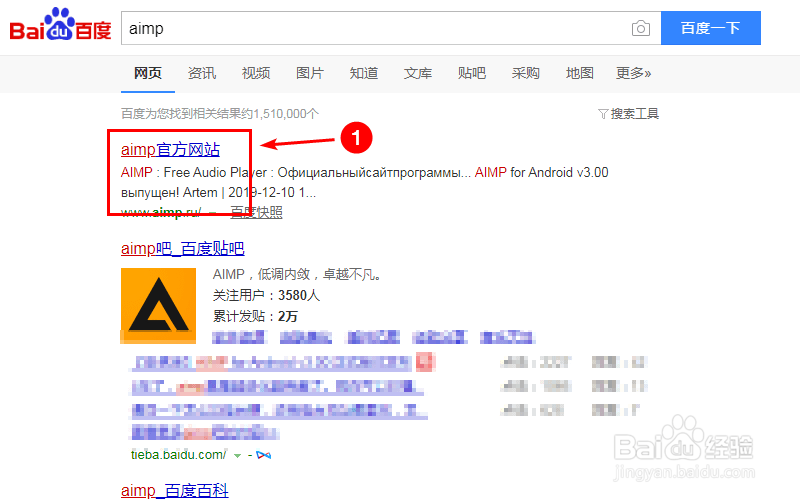Screen dimensions: 800x500
Task: Open the aimp吧_百度贴吧 result
Action: [x=183, y=248]
